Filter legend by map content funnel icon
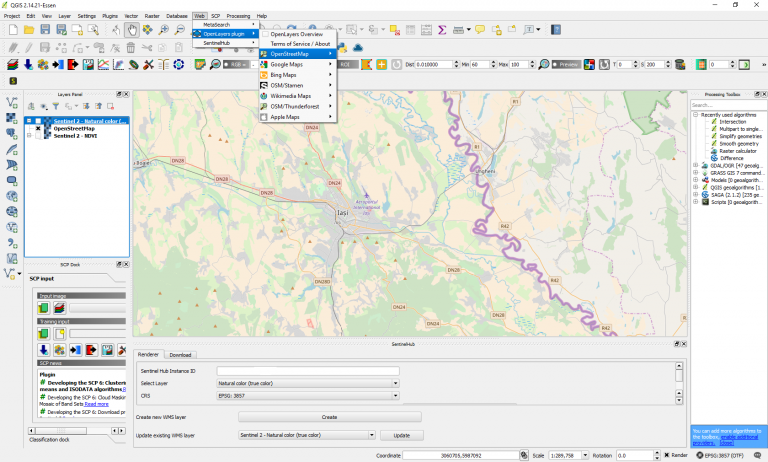This screenshot has height=462, width=768. pyautogui.click(x=56, y=106)
